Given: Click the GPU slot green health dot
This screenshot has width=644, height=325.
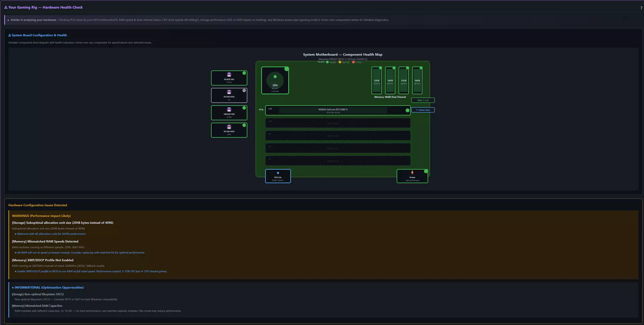Looking at the screenshot, I should (408, 110).
